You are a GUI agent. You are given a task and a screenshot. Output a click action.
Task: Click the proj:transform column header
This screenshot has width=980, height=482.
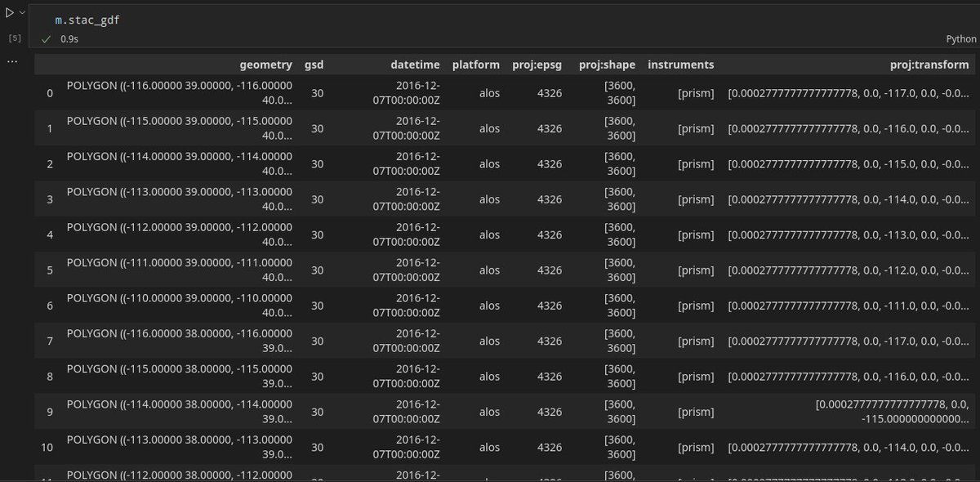click(x=929, y=65)
